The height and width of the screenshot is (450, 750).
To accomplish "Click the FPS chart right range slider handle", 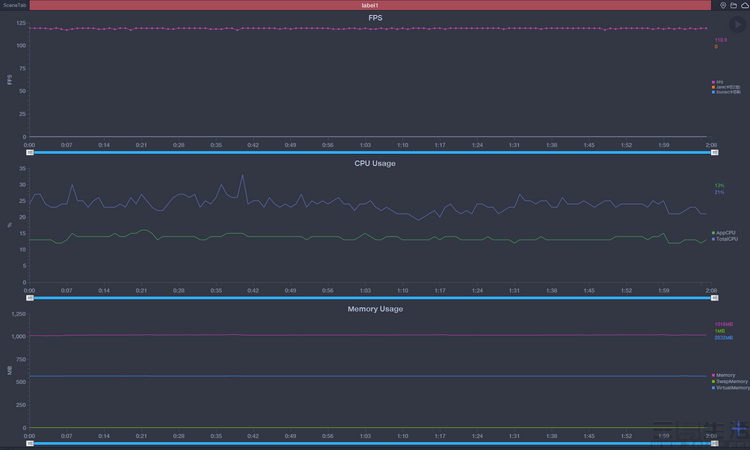I will pos(713,153).
